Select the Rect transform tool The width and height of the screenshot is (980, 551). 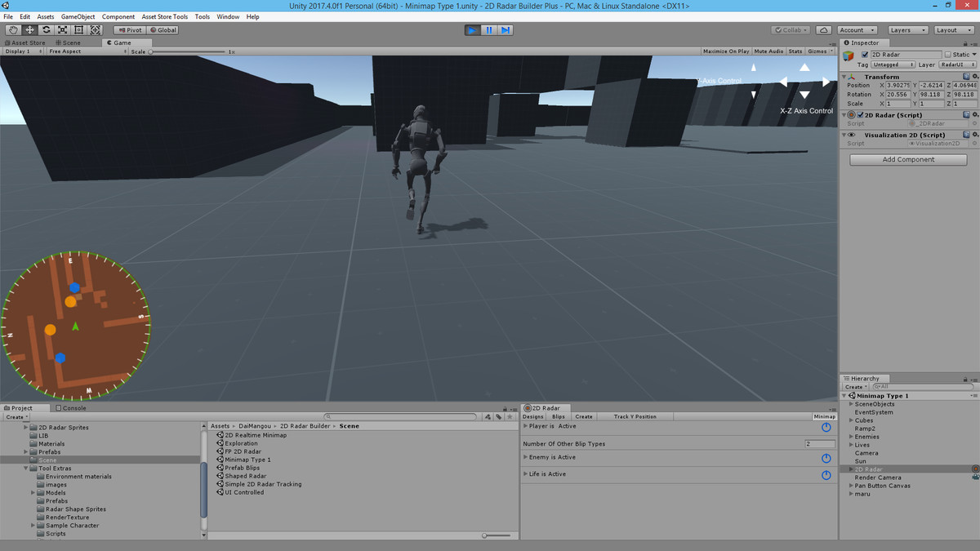click(x=79, y=29)
